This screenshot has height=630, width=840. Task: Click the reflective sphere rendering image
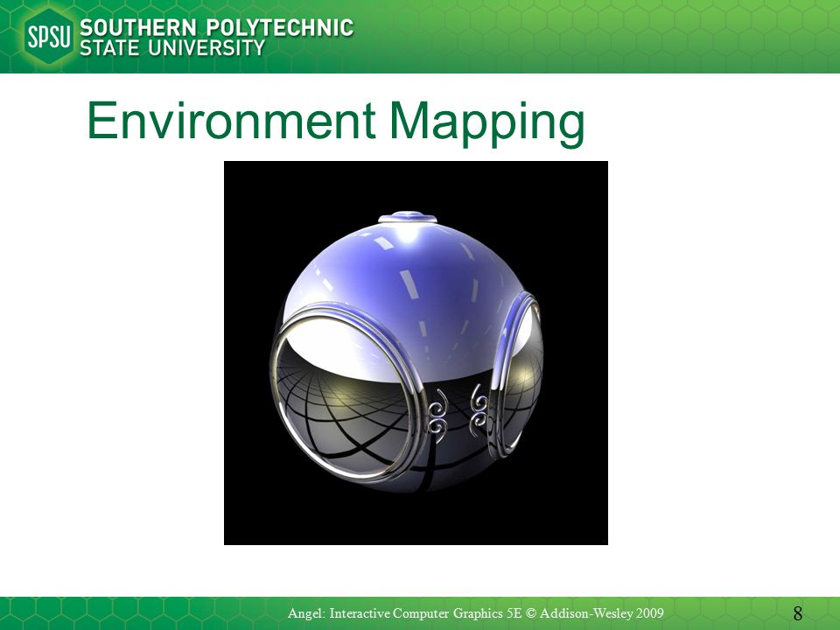[x=416, y=353]
